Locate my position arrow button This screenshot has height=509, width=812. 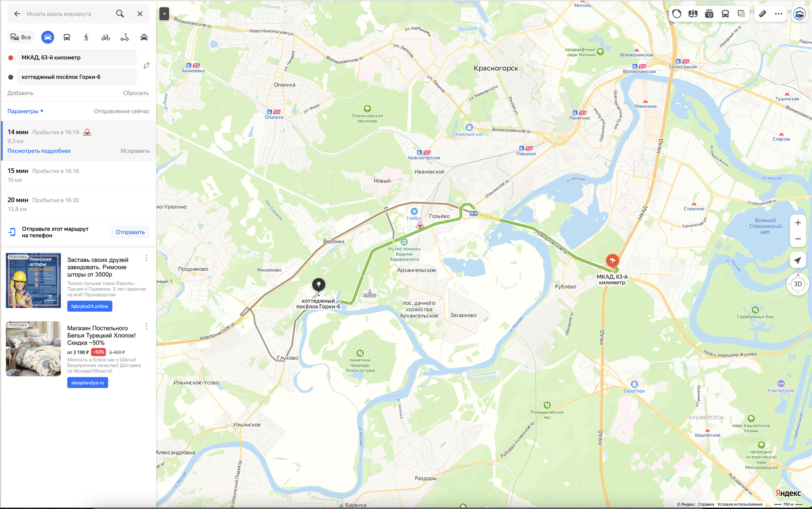click(x=798, y=260)
